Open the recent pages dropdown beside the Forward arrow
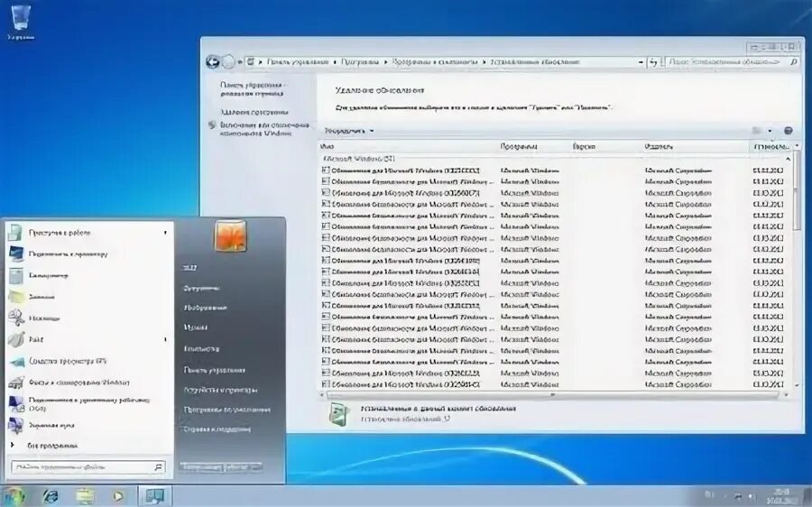 point(240,62)
